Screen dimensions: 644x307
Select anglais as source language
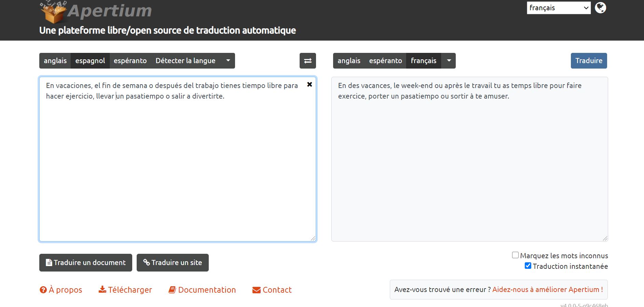coord(55,61)
